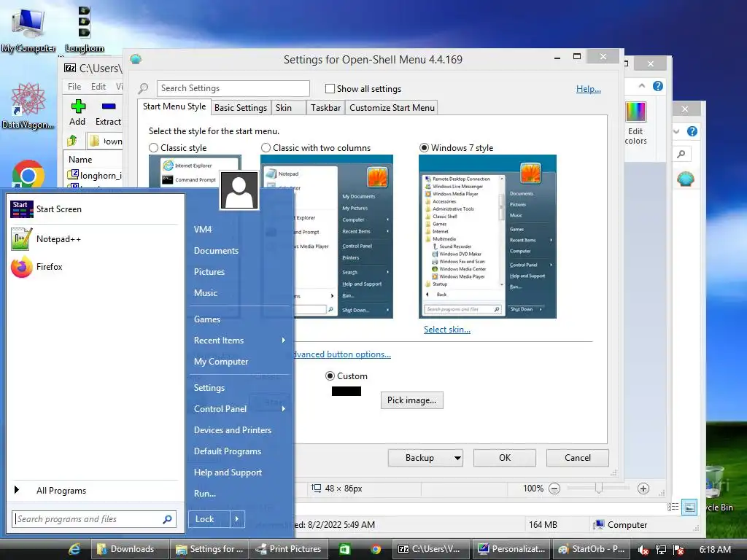Click the Paint help question mark icon

point(658,86)
